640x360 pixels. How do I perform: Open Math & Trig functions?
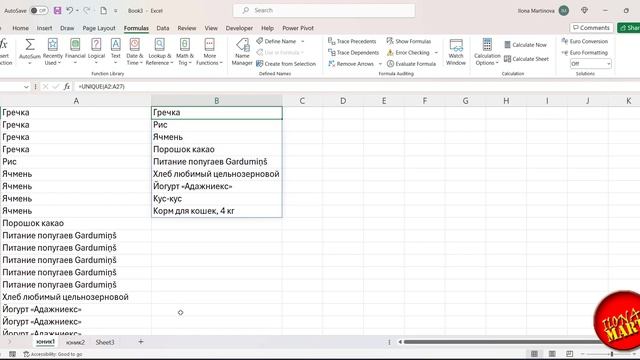point(185,52)
